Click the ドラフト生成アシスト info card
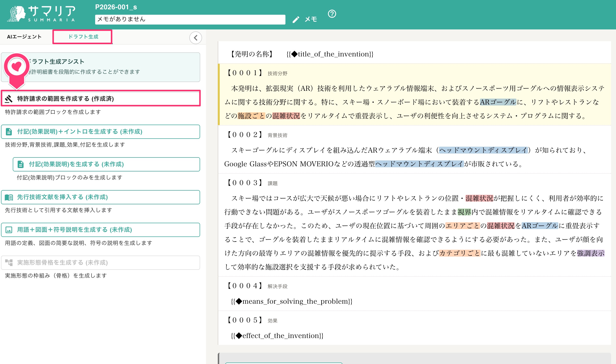The height and width of the screenshot is (364, 616). tap(101, 67)
